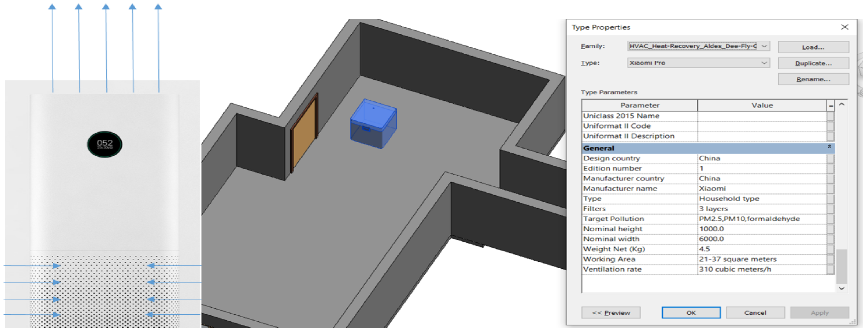Click the associate button for Ventilation rate
This screenshot has height=331, width=868.
(831, 270)
